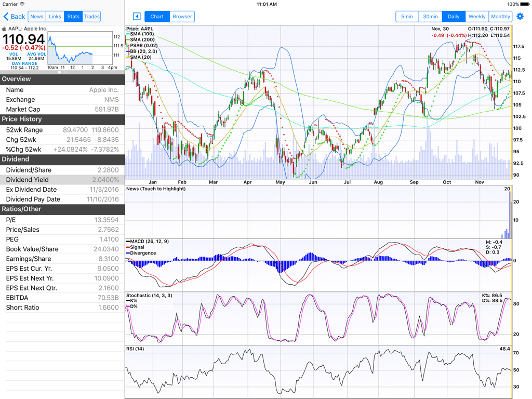Switch to the News tab

(36, 16)
